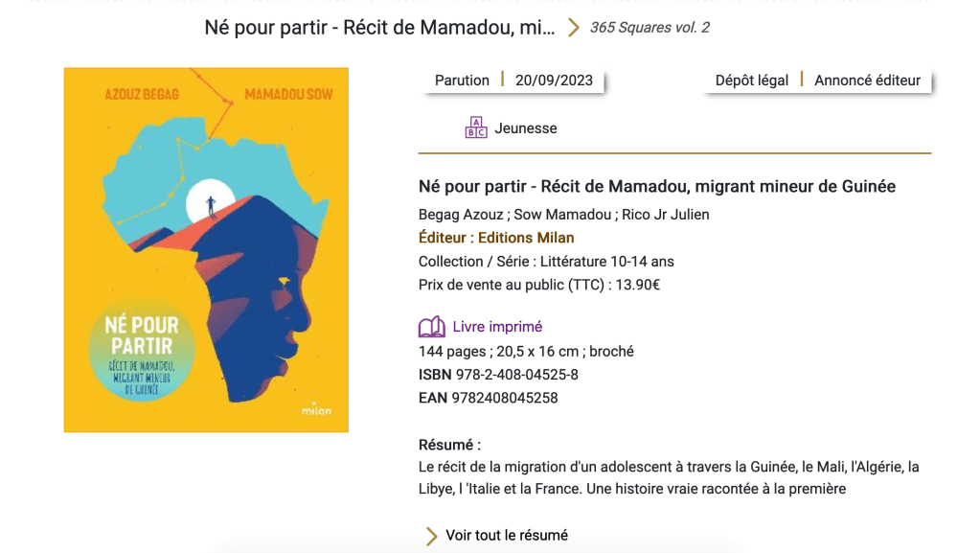Image resolution: width=980 pixels, height=553 pixels.
Task: Open the Littérature 10-14 ans collection
Action: coord(606,262)
